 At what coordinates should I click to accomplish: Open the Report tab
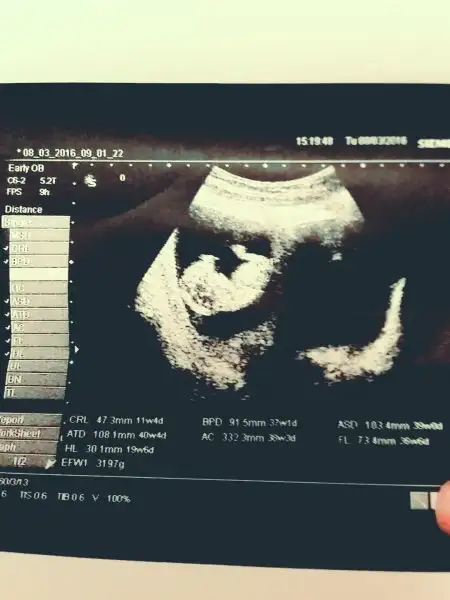click(30, 420)
